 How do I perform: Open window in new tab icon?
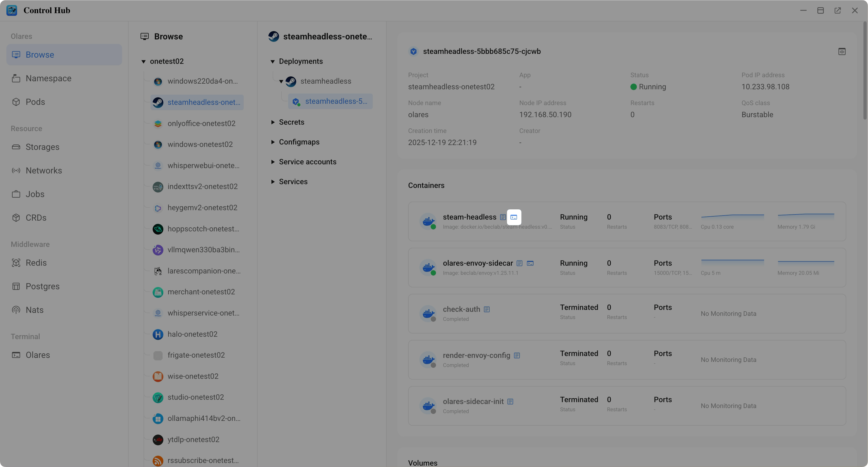pos(838,10)
